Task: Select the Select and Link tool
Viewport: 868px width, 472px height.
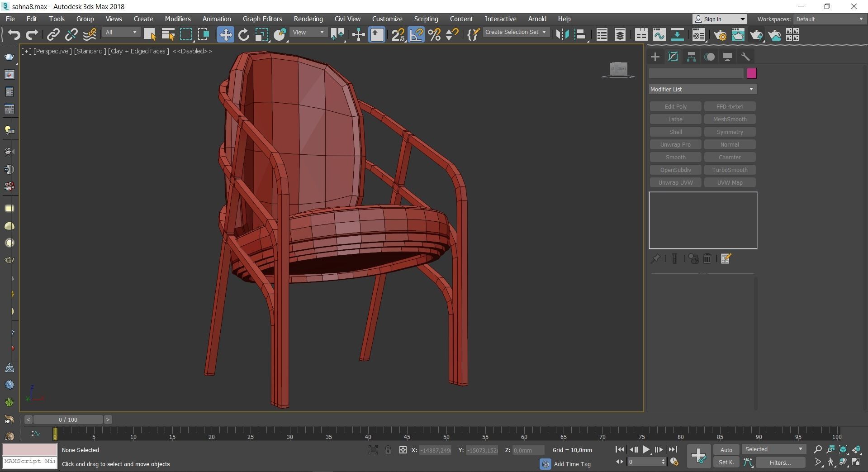Action: click(53, 34)
